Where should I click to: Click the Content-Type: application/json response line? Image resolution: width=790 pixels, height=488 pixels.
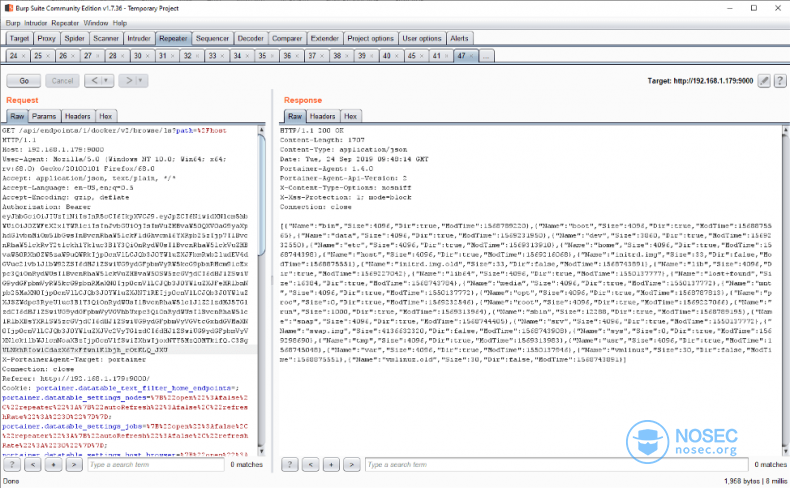pyautogui.click(x=344, y=150)
